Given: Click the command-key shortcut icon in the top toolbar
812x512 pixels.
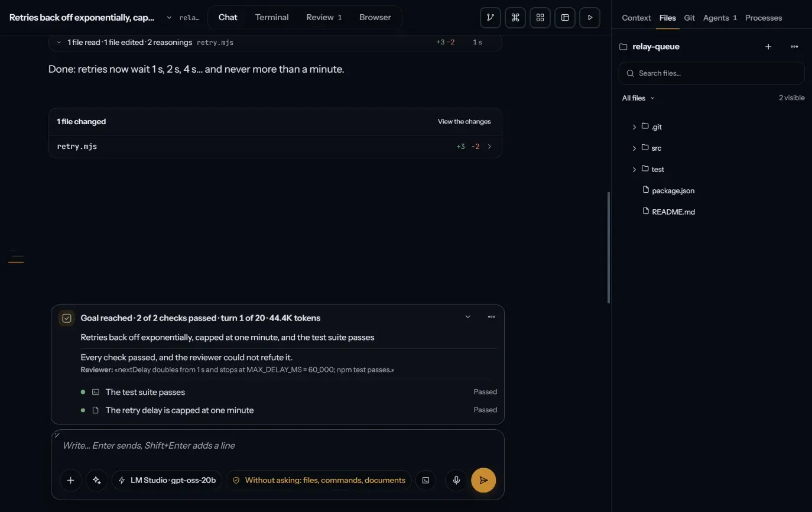Looking at the screenshot, I should tap(515, 18).
